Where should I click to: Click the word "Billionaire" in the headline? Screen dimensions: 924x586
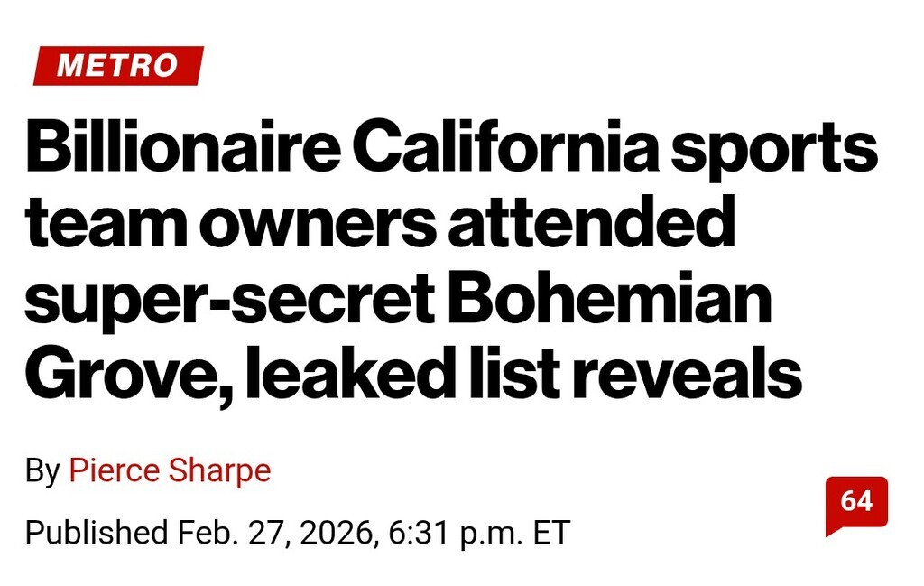pos(180,149)
